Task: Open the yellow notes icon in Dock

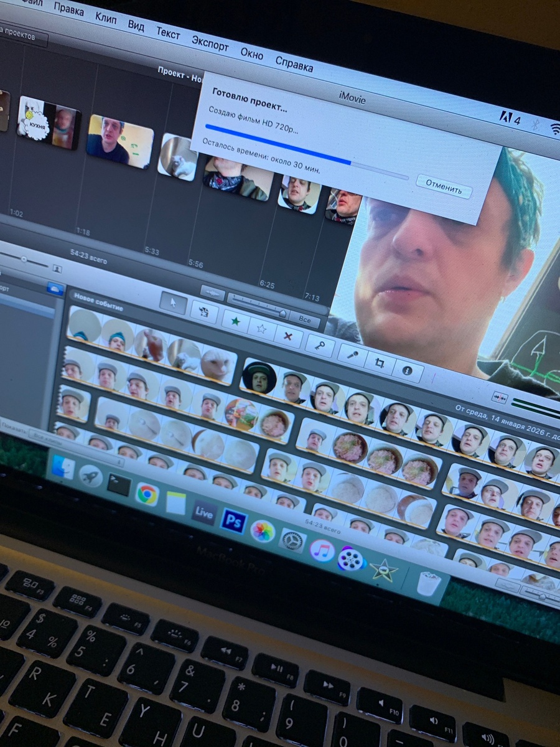Action: pyautogui.click(x=176, y=503)
